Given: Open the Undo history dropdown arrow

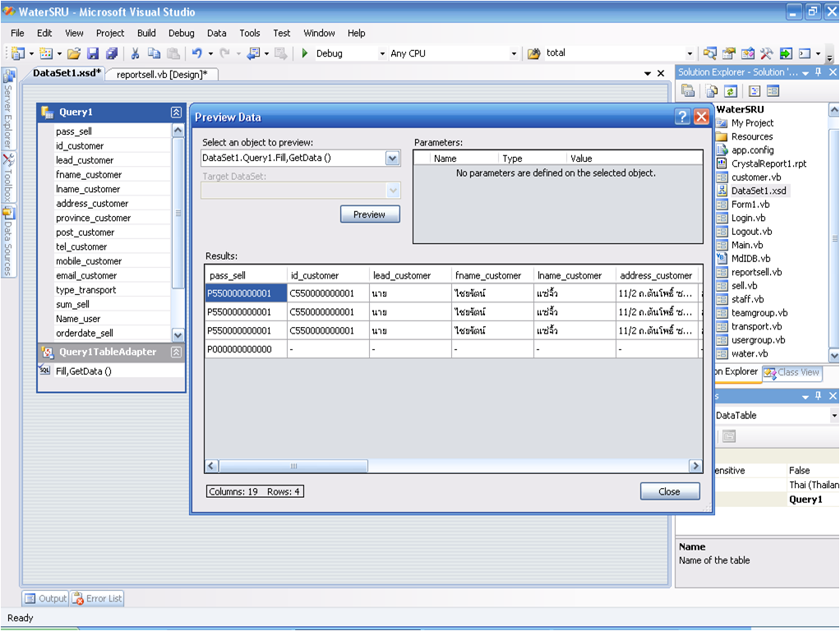Looking at the screenshot, I should click(x=210, y=53).
